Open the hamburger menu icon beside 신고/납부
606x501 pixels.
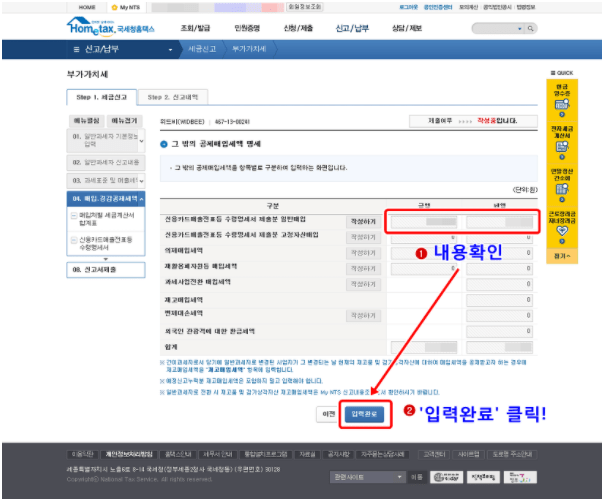[77, 49]
